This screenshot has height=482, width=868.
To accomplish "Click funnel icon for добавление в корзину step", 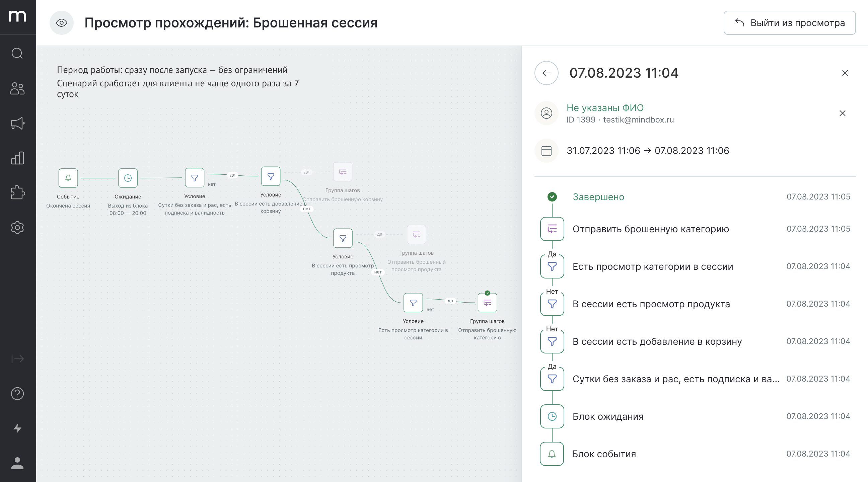I will point(552,341).
